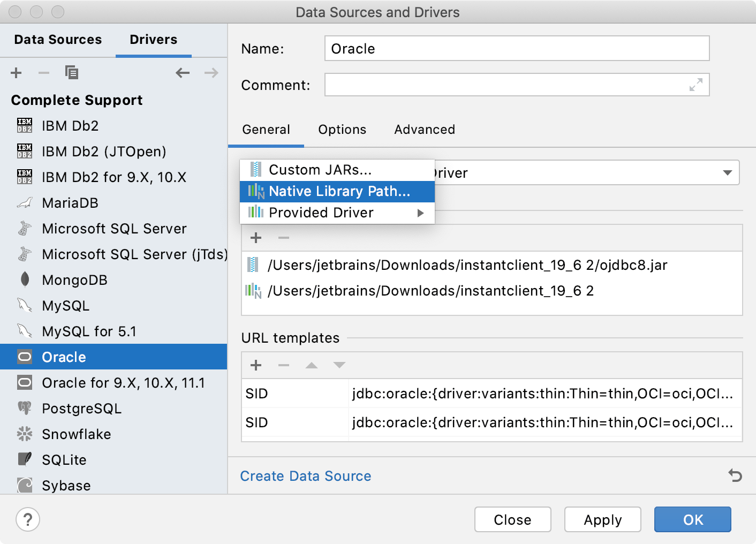The width and height of the screenshot is (756, 544).
Task: Click the revert changes icon near Create Data Source
Action: point(734,475)
